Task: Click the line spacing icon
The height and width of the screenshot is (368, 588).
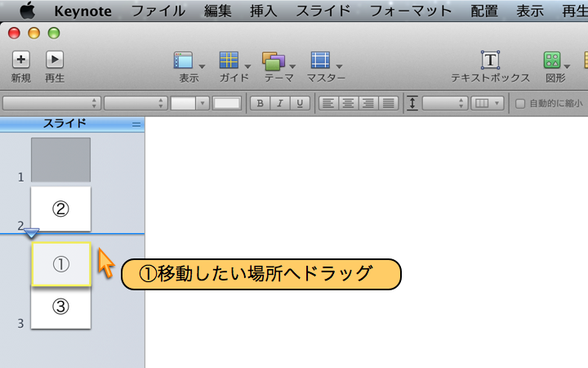Action: click(x=412, y=103)
